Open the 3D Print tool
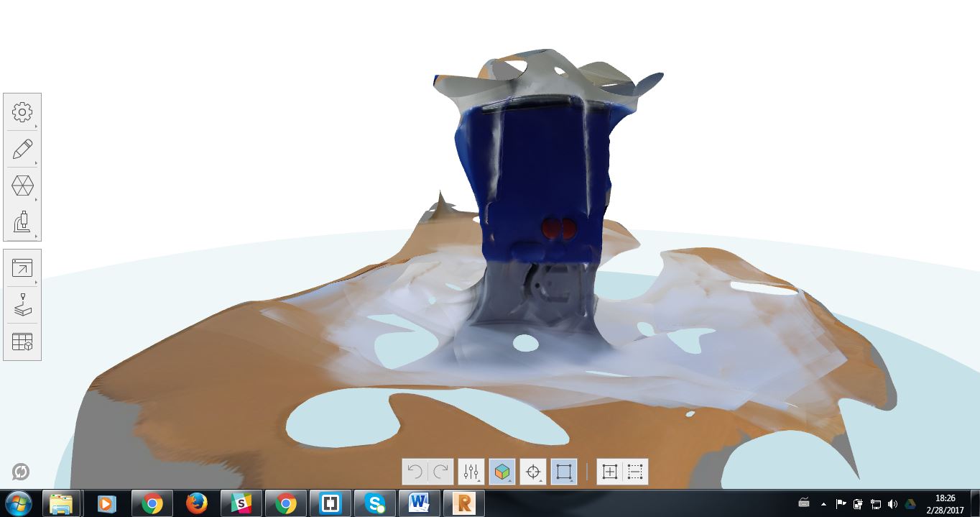Image resolution: width=980 pixels, height=517 pixels. (22, 305)
